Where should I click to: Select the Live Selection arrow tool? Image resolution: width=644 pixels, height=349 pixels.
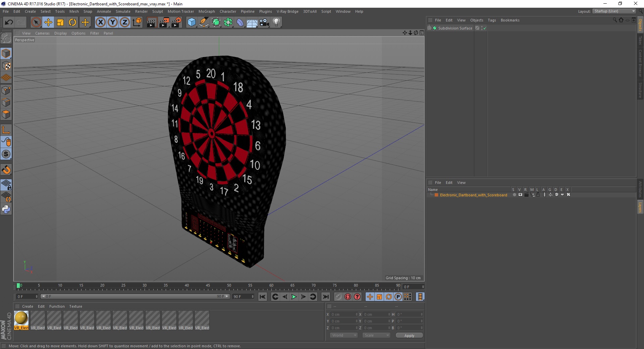pyautogui.click(x=36, y=22)
